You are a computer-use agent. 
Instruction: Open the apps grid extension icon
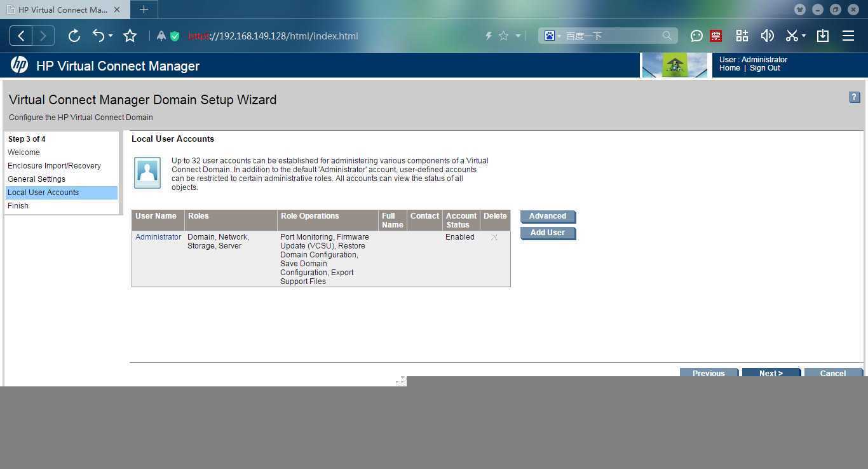coord(742,36)
